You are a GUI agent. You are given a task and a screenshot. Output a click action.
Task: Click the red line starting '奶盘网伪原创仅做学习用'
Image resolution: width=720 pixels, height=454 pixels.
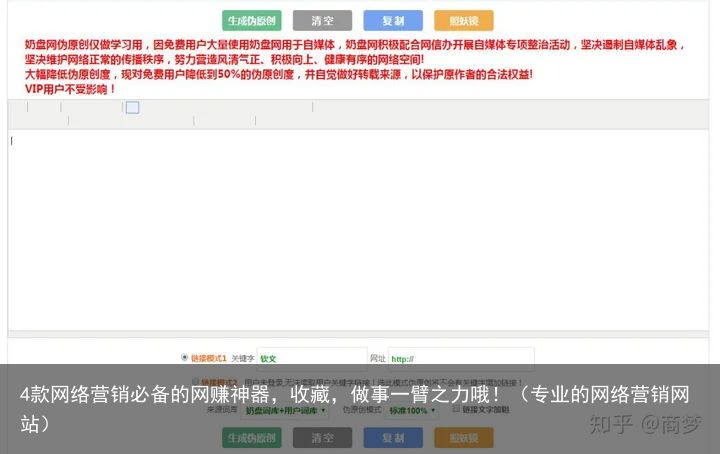[x=354, y=45]
